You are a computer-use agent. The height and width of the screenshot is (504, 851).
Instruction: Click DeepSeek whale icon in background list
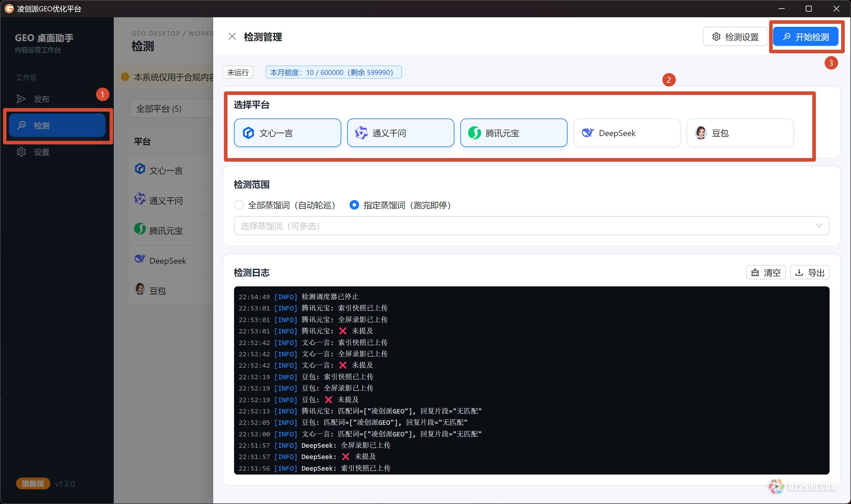140,259
